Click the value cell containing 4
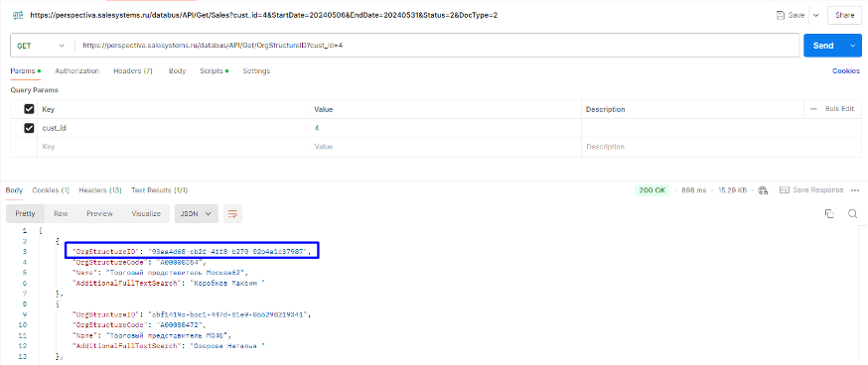The image size is (868, 365). (x=445, y=128)
